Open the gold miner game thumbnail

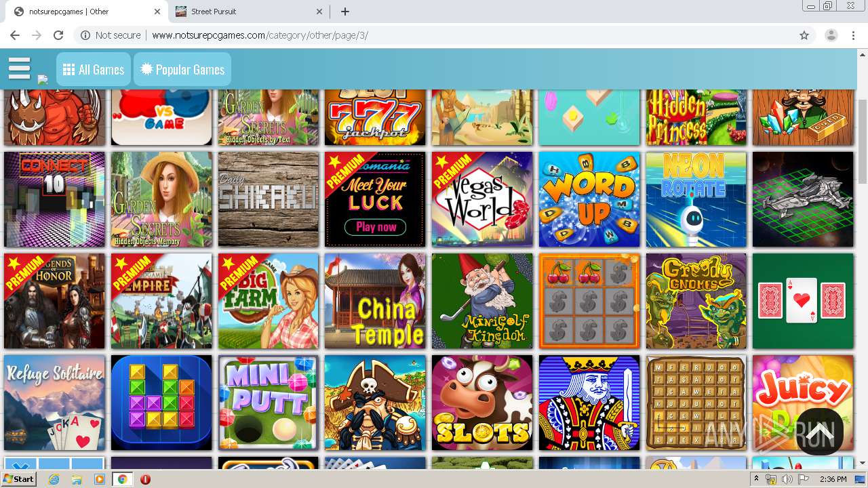point(803,117)
